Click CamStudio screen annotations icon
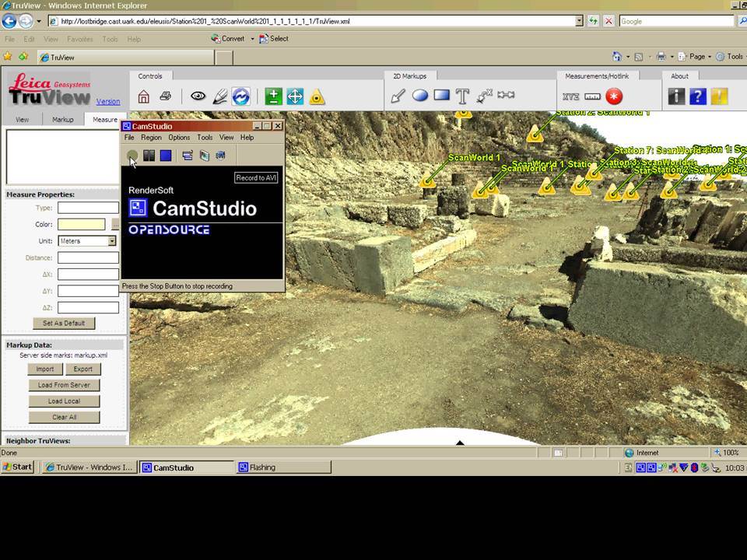The height and width of the screenshot is (560, 747). (204, 156)
